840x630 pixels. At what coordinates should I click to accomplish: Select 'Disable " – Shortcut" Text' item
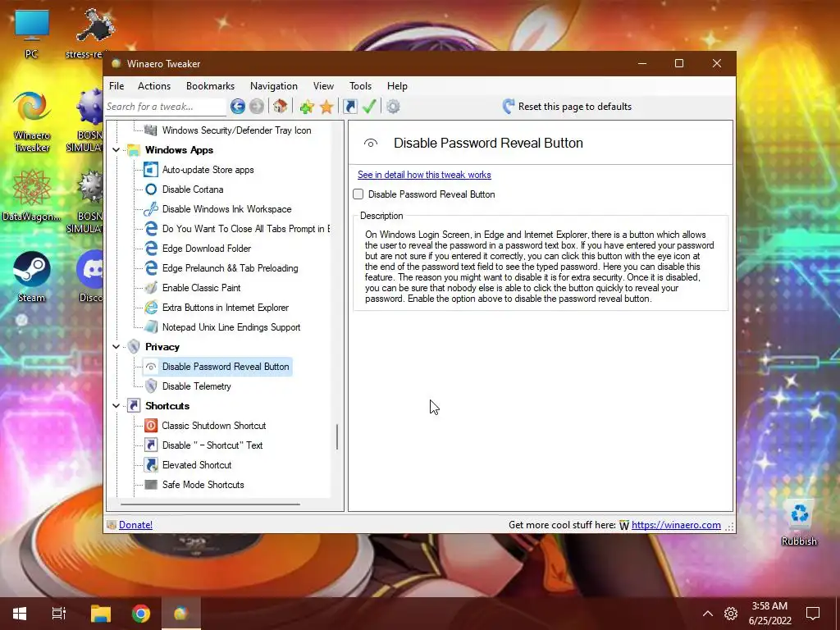click(x=212, y=445)
